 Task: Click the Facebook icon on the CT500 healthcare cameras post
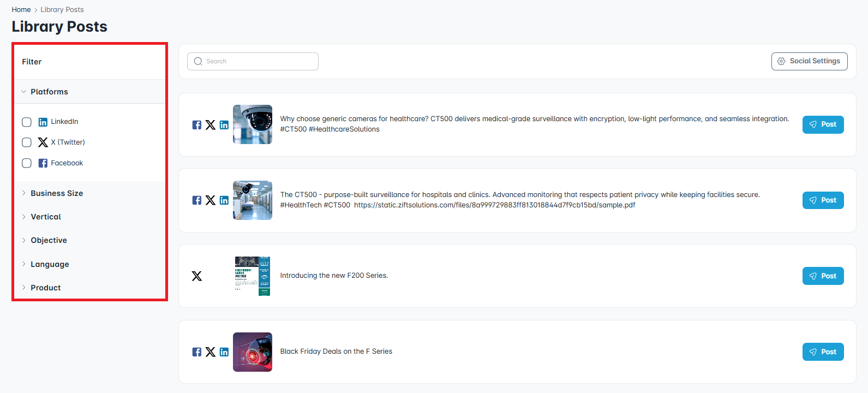pyautogui.click(x=197, y=125)
